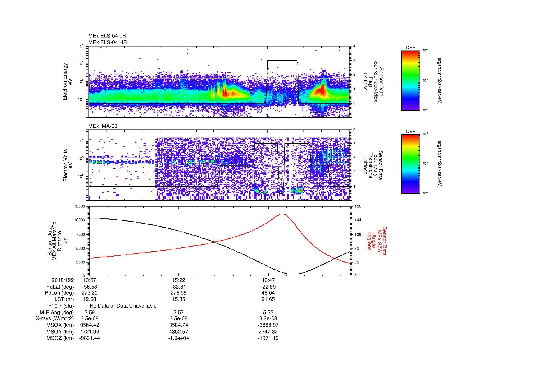Click PdLat value -83.81
555x392 pixels.
[178, 287]
